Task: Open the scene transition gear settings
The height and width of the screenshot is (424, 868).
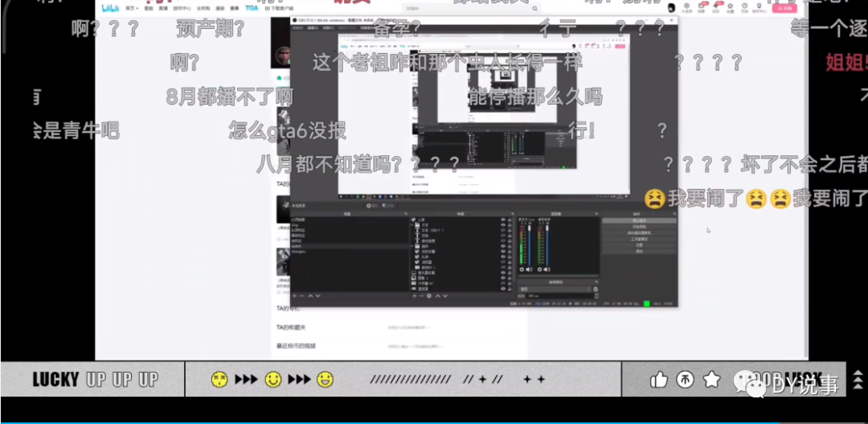Action: click(596, 289)
